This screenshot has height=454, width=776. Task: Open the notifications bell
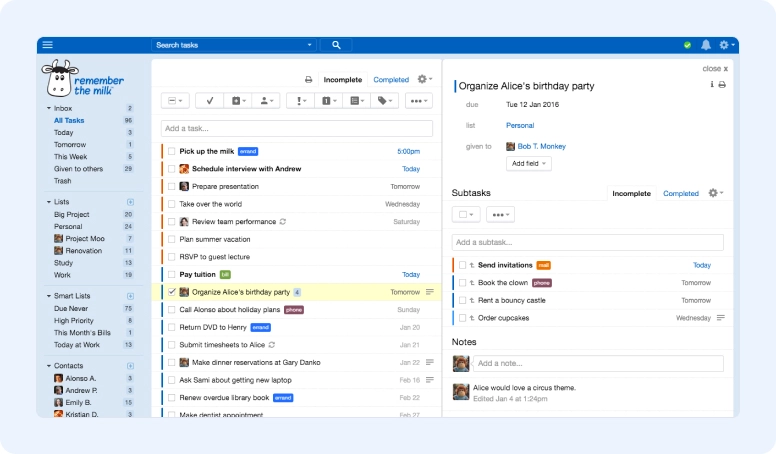[706, 45]
